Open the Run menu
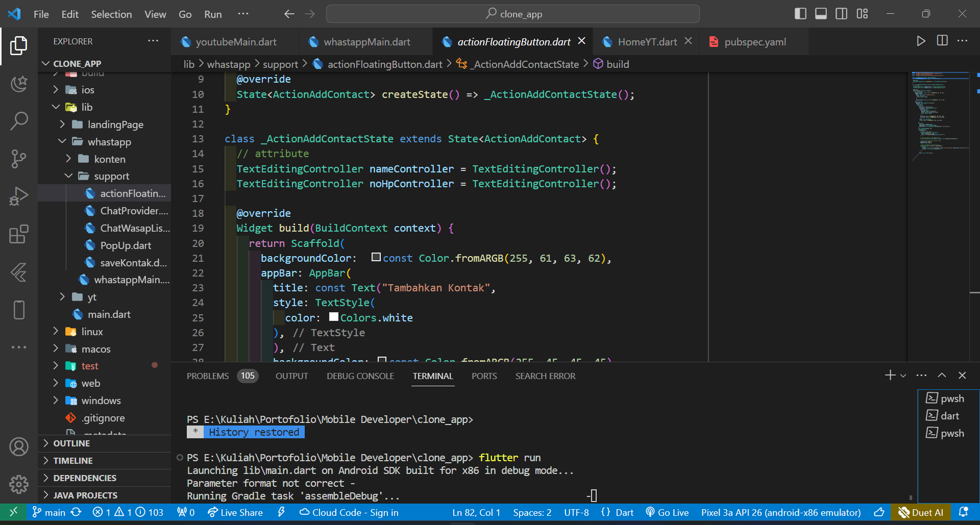 point(213,14)
